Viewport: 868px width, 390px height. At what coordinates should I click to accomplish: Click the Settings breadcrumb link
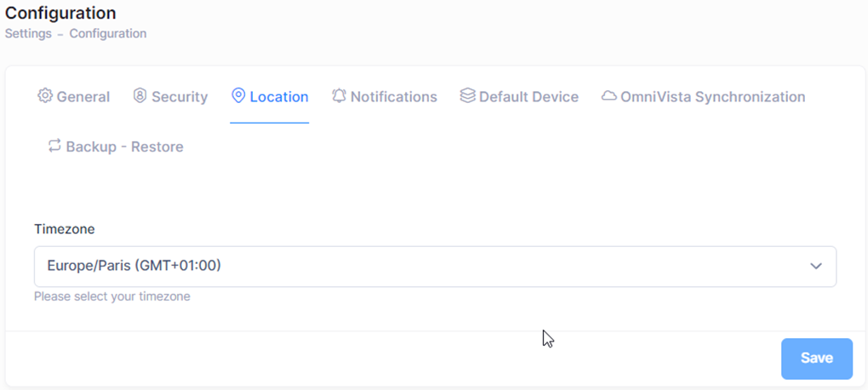26,34
